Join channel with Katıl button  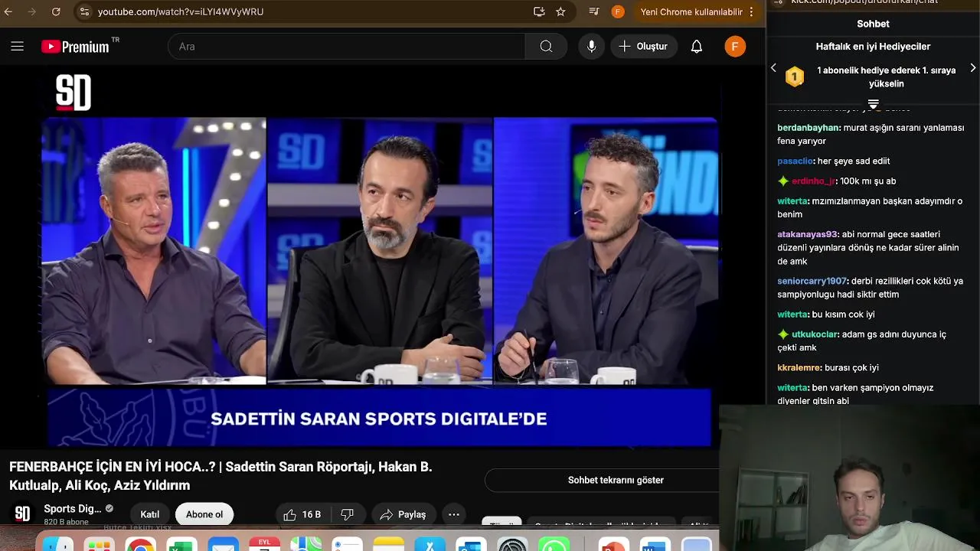click(149, 514)
